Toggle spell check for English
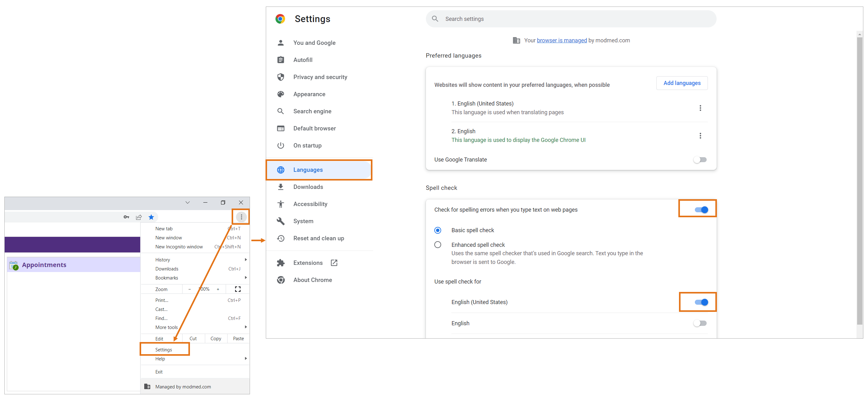This screenshot has width=868, height=399. (700, 323)
